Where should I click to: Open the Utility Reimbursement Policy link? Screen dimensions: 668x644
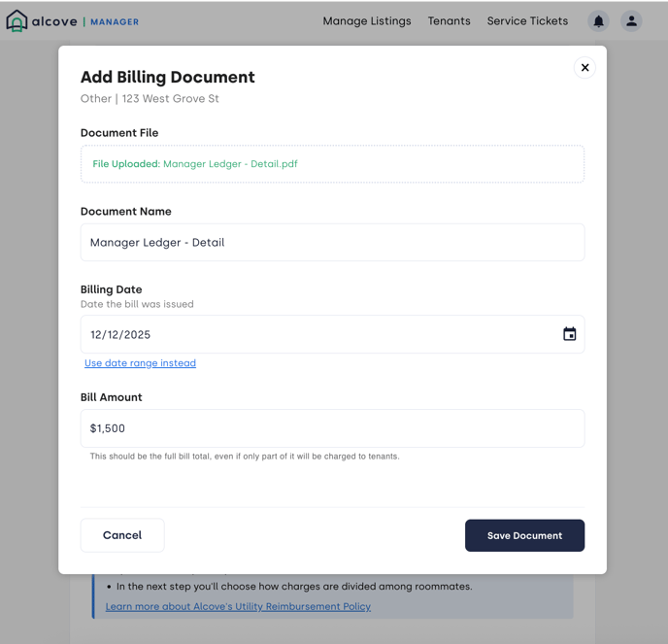tap(238, 607)
